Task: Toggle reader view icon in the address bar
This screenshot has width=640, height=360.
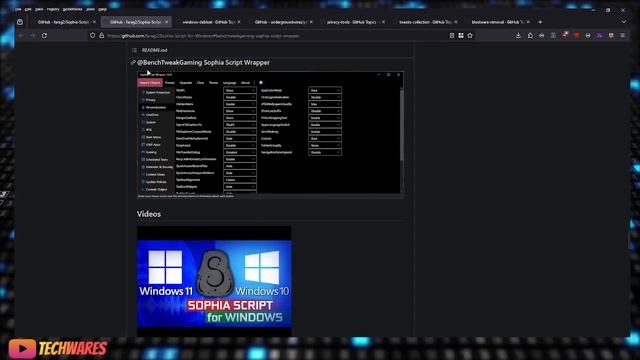Action: (x=452, y=36)
